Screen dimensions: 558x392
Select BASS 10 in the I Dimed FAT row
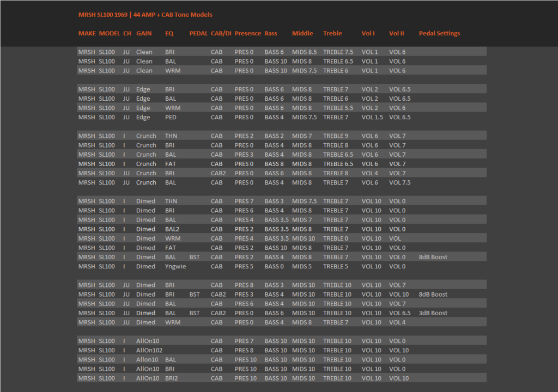tap(275, 248)
